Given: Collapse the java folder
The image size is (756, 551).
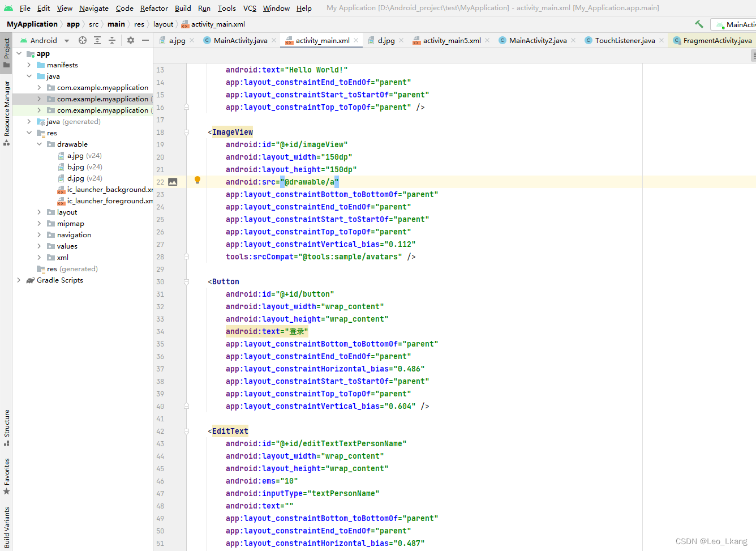Looking at the screenshot, I should pos(29,76).
